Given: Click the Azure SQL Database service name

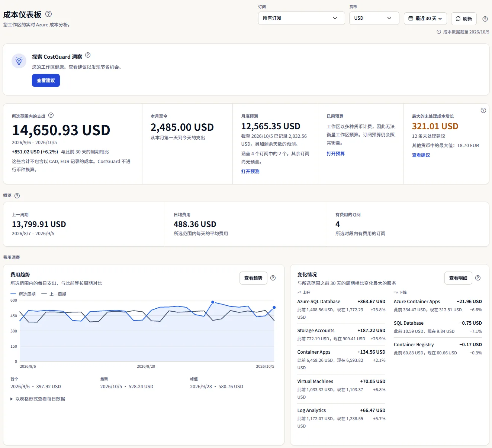Looking at the screenshot, I should point(319,302).
